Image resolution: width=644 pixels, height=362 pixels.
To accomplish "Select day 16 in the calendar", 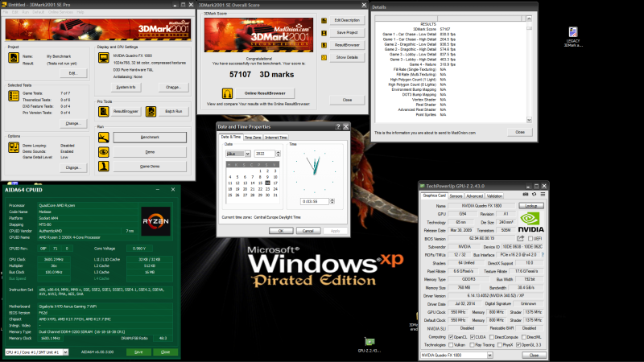I will [267, 183].
